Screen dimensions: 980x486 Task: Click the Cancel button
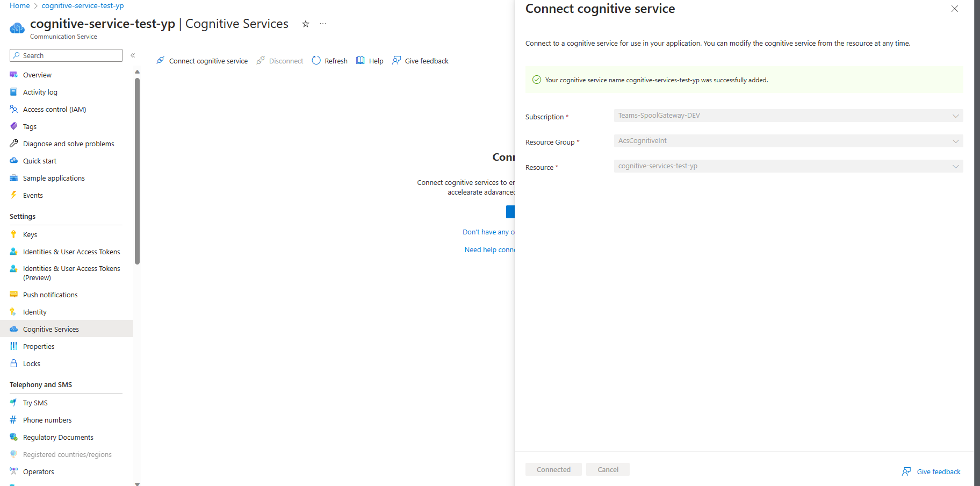tap(608, 469)
